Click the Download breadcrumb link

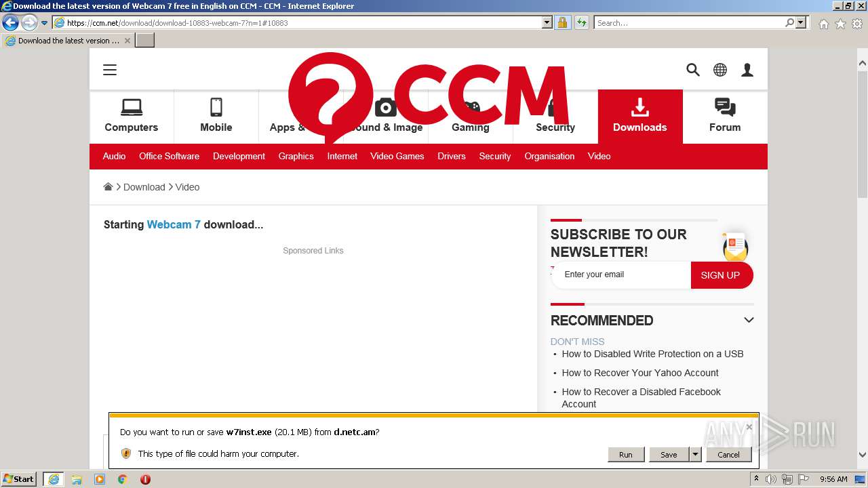coord(144,187)
